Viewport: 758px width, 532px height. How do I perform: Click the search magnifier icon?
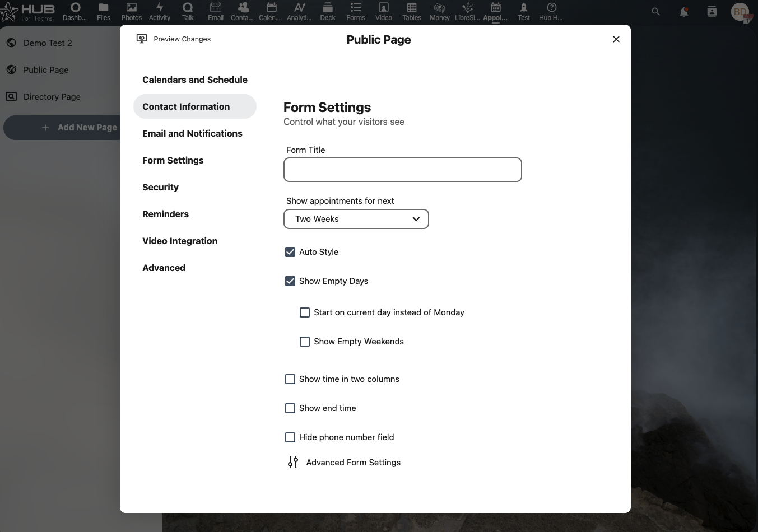pyautogui.click(x=656, y=11)
